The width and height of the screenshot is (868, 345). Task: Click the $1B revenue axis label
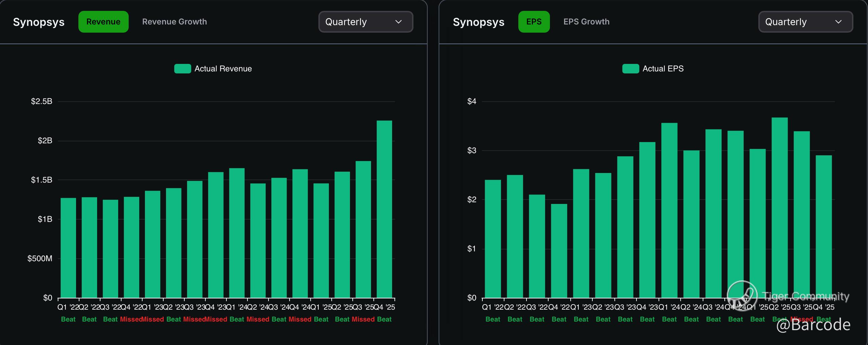[x=45, y=219]
